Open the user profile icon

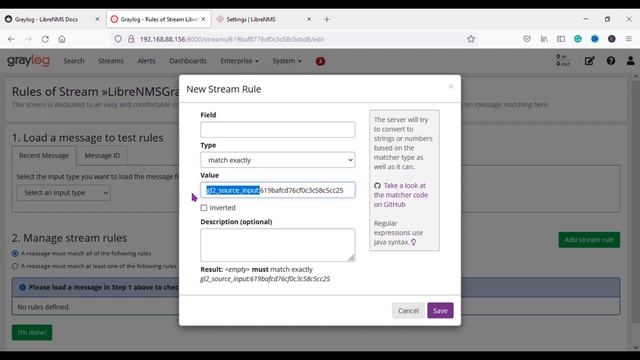click(x=631, y=61)
